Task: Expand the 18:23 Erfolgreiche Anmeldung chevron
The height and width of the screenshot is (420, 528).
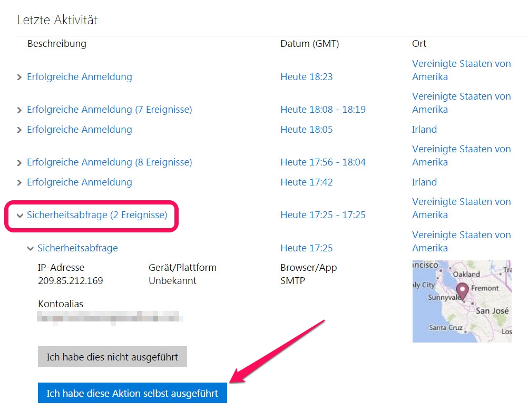Action: click(19, 77)
